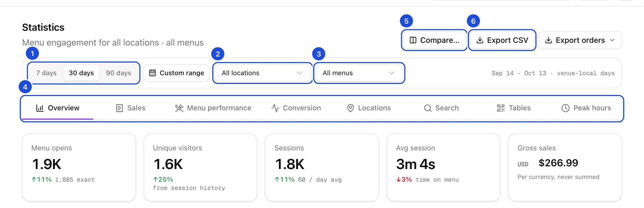Click the download icon on Export orders
This screenshot has width=644, height=208.
pos(549,40)
